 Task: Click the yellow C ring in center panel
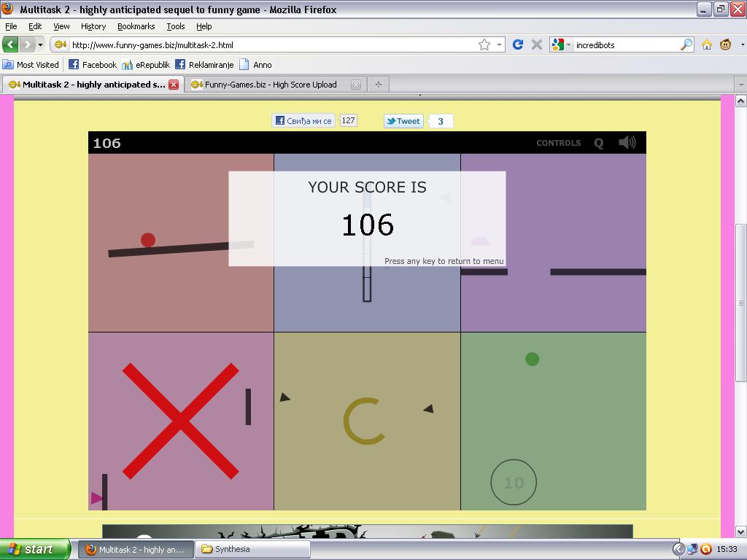[x=364, y=421]
